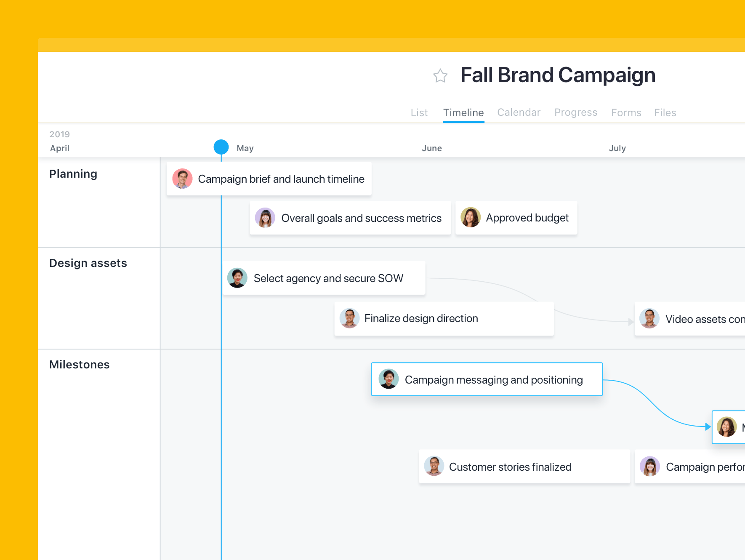The width and height of the screenshot is (745, 560).
Task: Switch to the List tab
Action: (419, 112)
